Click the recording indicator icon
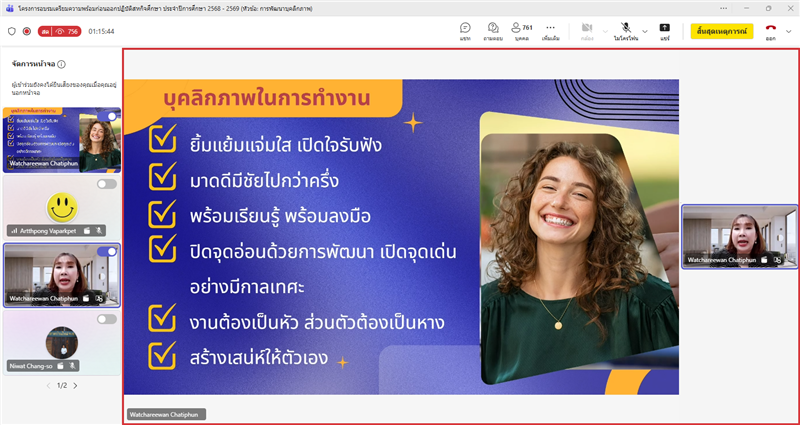 [x=27, y=31]
